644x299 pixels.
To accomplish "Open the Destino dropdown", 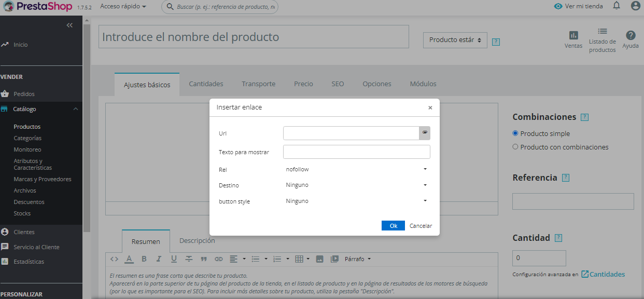I will tap(357, 185).
